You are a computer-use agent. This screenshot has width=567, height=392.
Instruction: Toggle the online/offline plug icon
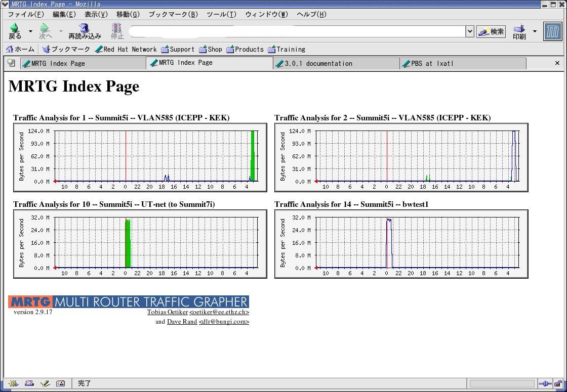(x=545, y=384)
